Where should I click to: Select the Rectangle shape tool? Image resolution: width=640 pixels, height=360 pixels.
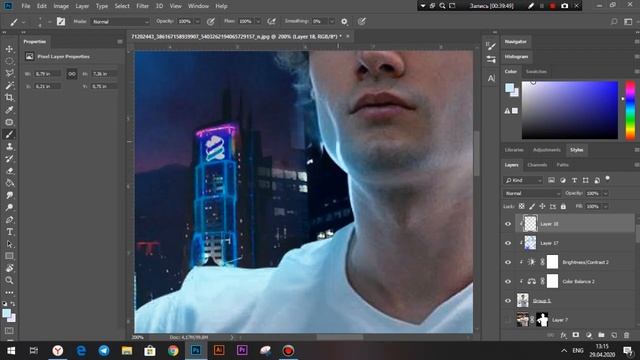(x=9, y=256)
